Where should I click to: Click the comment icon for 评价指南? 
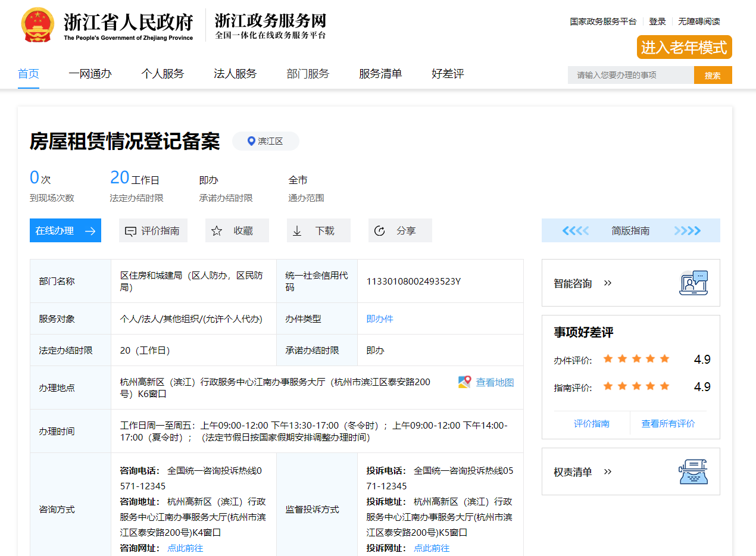[x=130, y=231]
